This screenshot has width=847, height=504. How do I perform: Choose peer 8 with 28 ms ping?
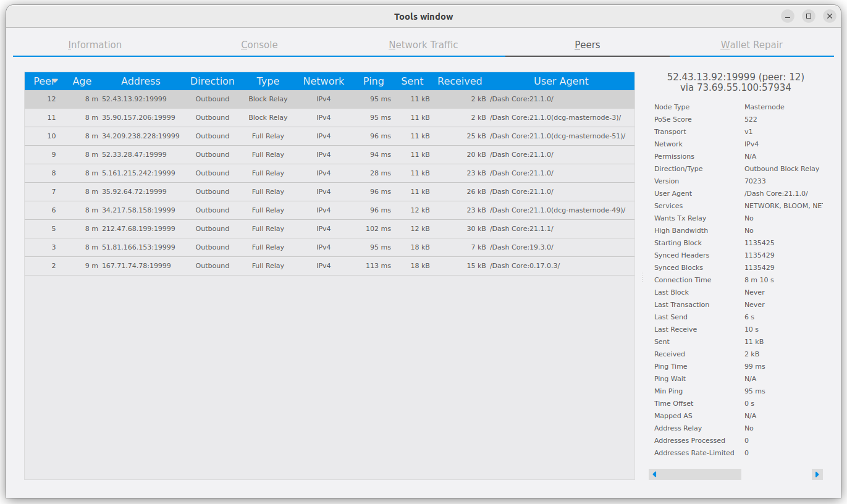[138, 173]
